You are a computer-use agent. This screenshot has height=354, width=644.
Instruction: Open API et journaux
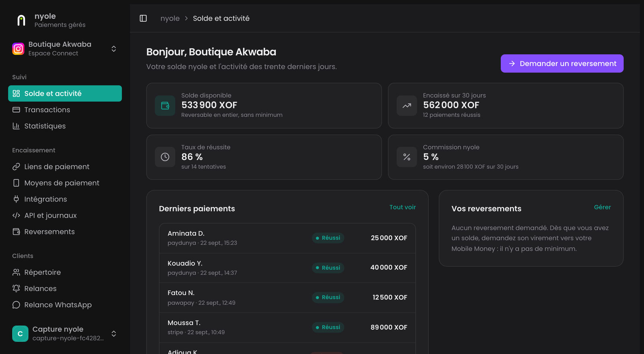[x=65, y=215]
